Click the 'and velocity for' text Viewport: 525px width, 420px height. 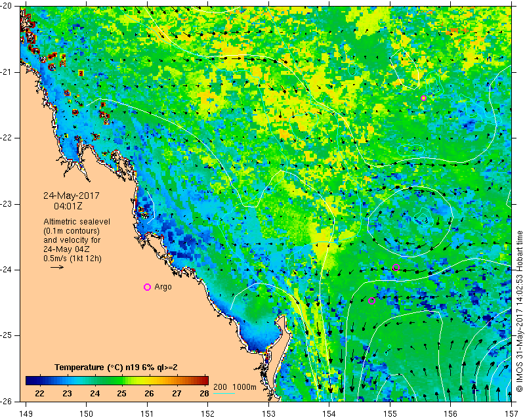click(x=72, y=240)
